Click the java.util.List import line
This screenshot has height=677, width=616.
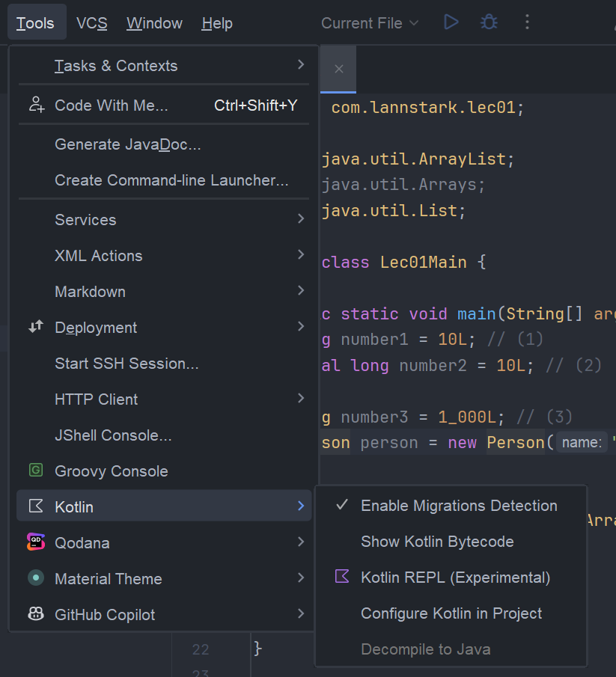click(x=394, y=211)
